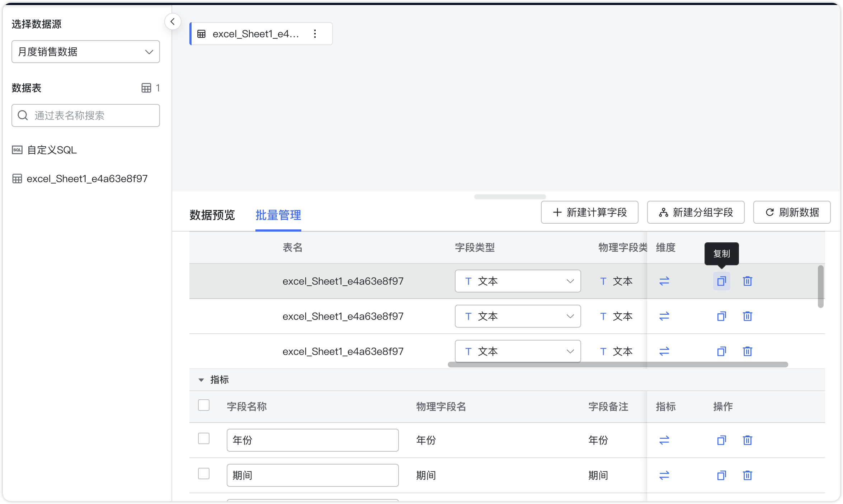Click the excel_Sheet1_e4... card on the canvas
This screenshot has height=504, width=843.
261,34
